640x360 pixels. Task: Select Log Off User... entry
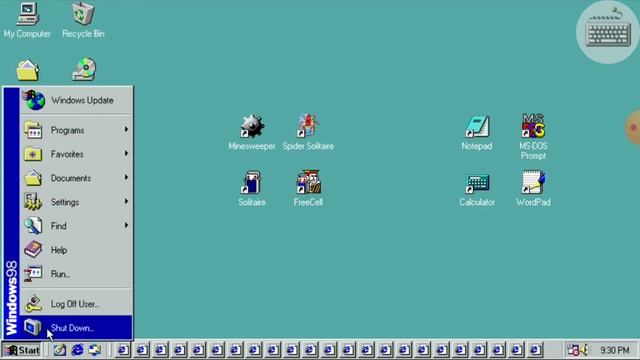click(x=76, y=304)
